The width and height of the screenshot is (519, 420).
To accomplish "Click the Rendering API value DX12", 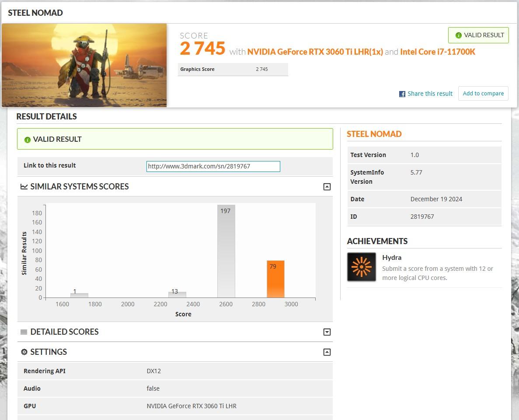I will point(153,371).
